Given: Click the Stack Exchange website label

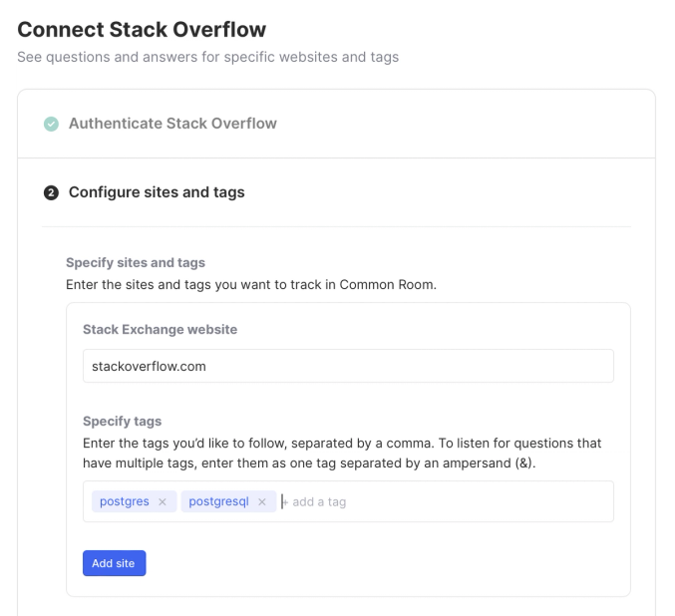Looking at the screenshot, I should pos(161,329).
